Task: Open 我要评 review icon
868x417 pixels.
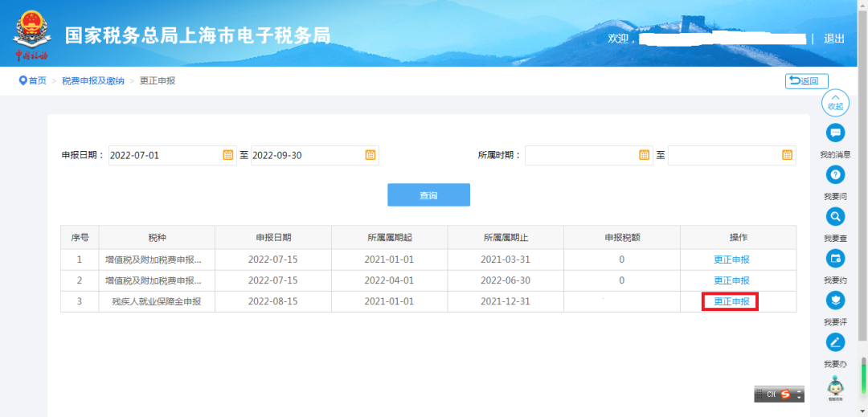Action: (x=835, y=300)
